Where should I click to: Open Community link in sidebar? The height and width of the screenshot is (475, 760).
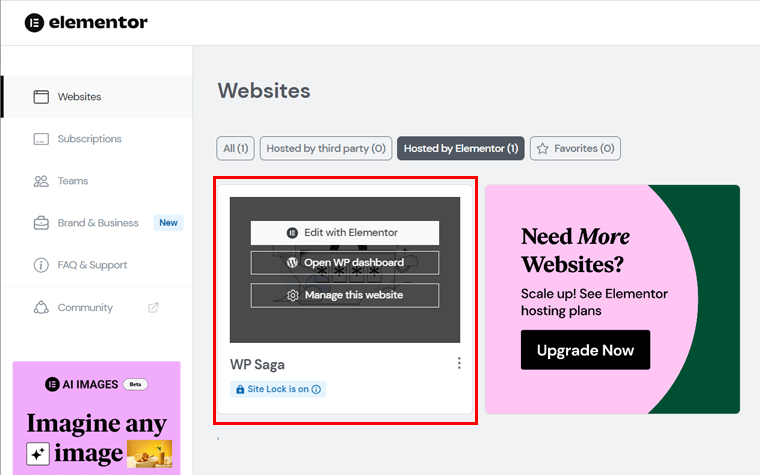(97, 307)
